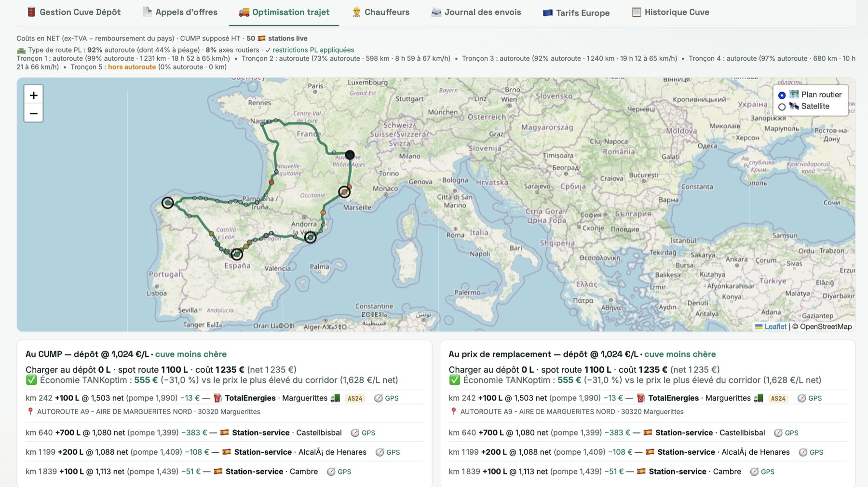Click the truck icon after Marguerittes, CUMP panel

(x=335, y=398)
